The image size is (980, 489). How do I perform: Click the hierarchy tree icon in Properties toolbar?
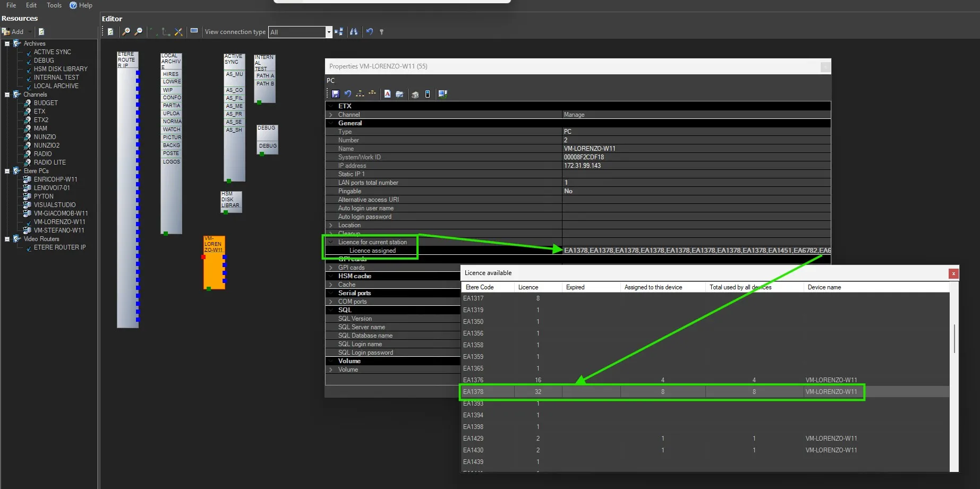pos(360,94)
